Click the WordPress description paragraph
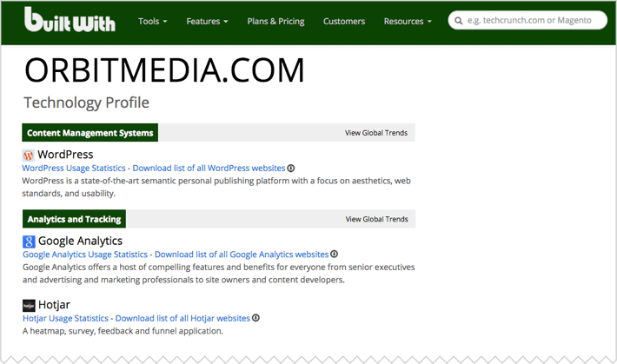617x364 pixels. (x=216, y=188)
